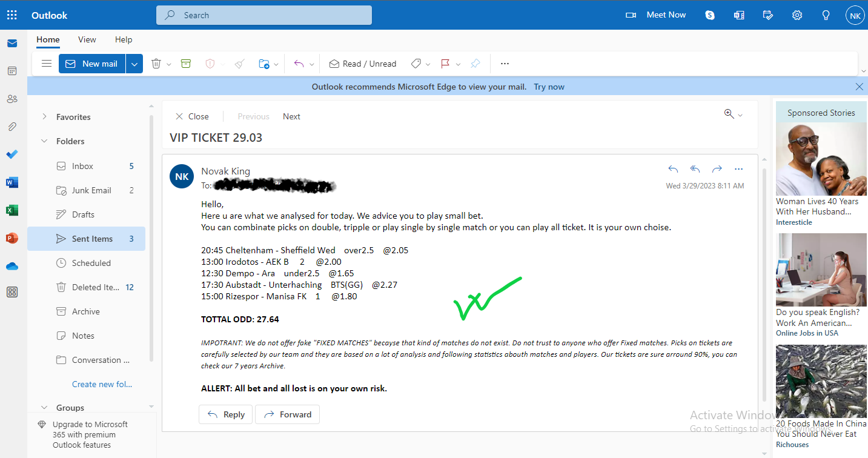Click the Delete trash icon in toolbar
This screenshot has width=868, height=458.
click(x=156, y=64)
